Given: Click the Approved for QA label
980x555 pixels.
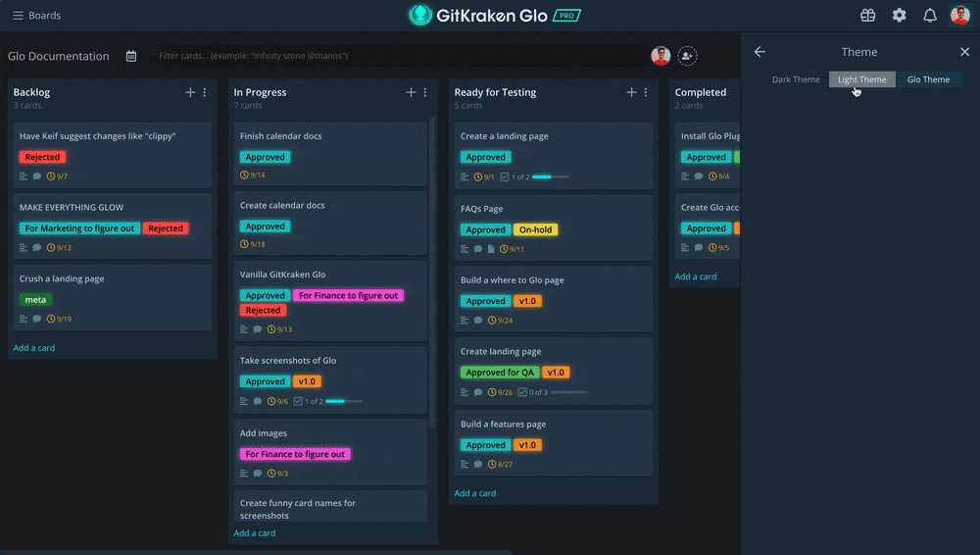Looking at the screenshot, I should click(x=500, y=373).
